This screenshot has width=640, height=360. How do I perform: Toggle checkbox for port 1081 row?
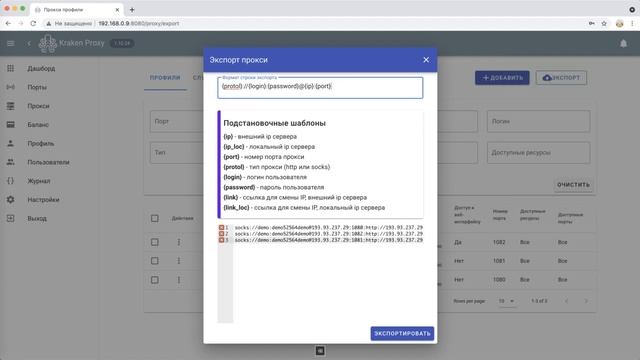tap(155, 261)
